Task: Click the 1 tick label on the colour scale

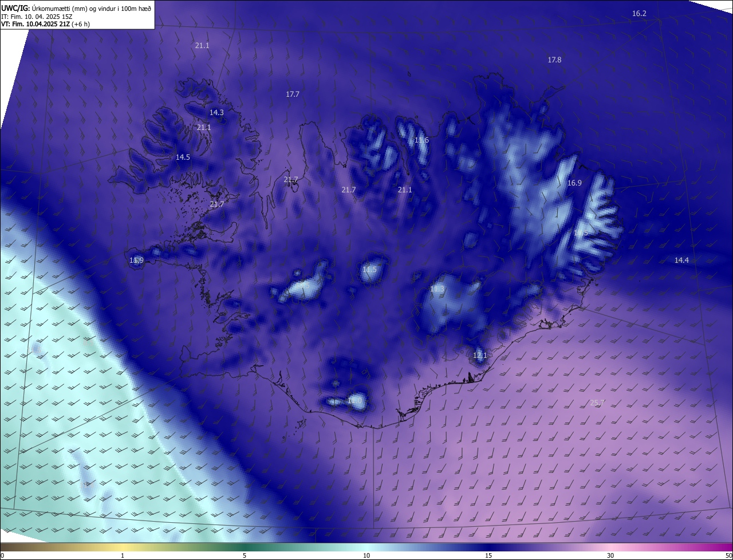Action: [123, 555]
